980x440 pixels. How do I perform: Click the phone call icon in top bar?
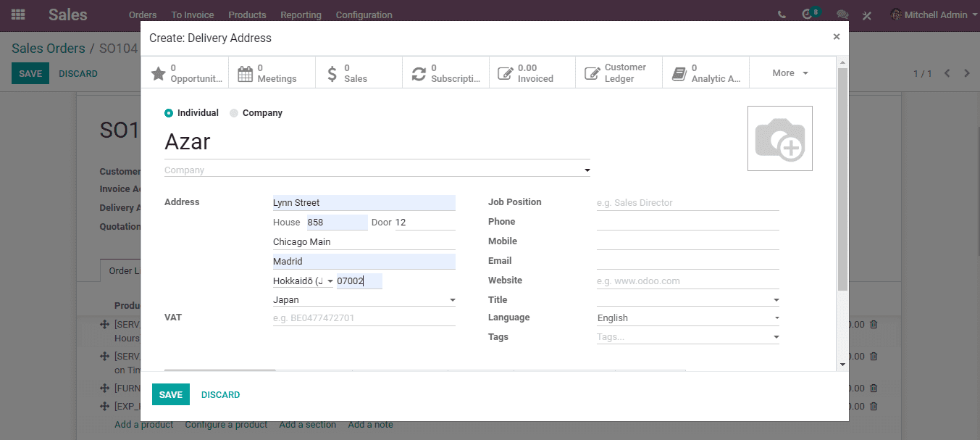[x=782, y=14]
